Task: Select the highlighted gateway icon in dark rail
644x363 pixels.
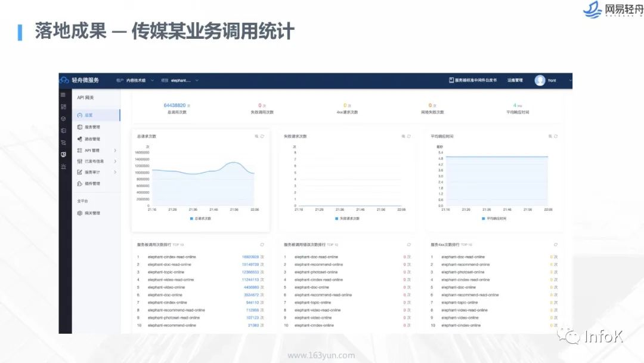Action: pyautogui.click(x=63, y=155)
